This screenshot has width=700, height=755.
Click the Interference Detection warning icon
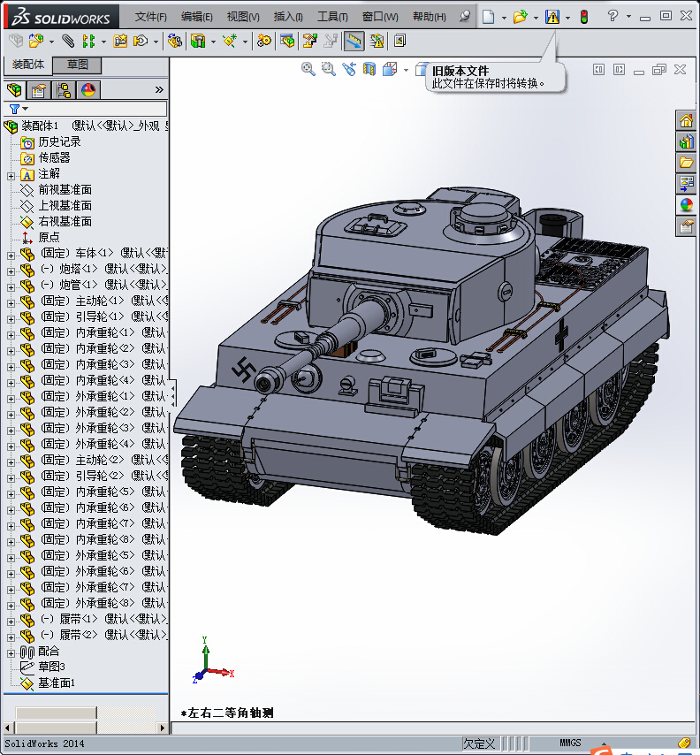pos(377,41)
